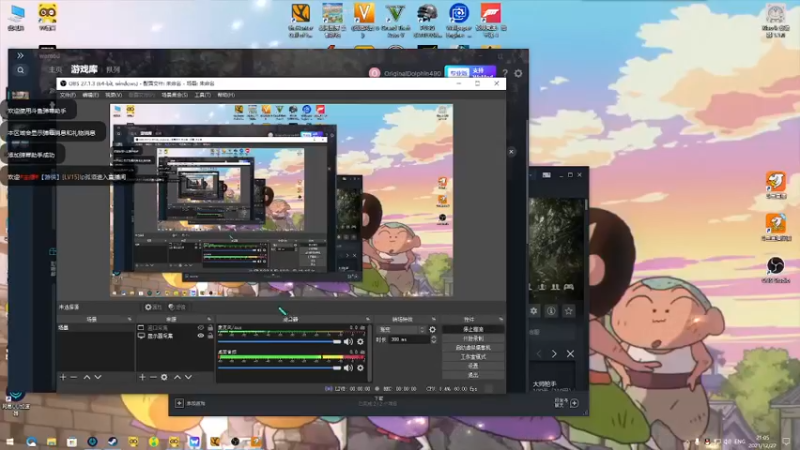Open Steam from the taskbar
800x450 pixels.
click(113, 441)
